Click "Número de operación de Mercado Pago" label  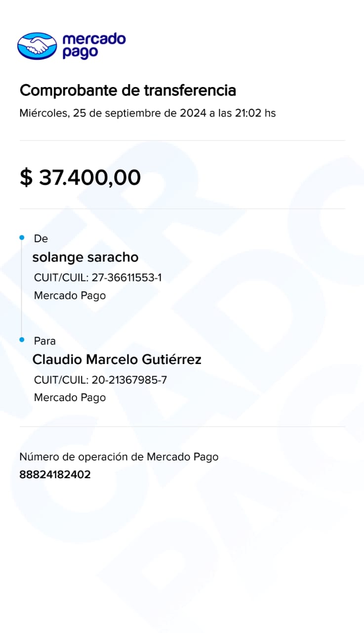[119, 457]
